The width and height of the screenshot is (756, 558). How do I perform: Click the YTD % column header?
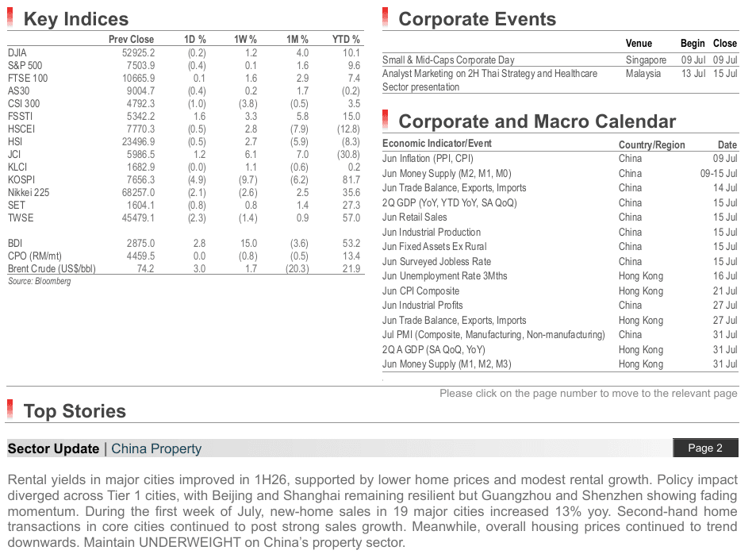click(x=346, y=40)
